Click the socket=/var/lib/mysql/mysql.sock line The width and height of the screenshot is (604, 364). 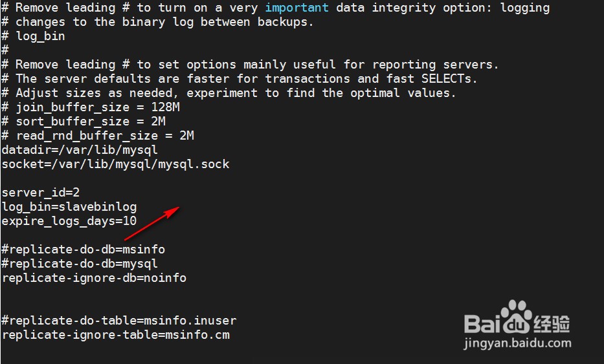point(115,164)
